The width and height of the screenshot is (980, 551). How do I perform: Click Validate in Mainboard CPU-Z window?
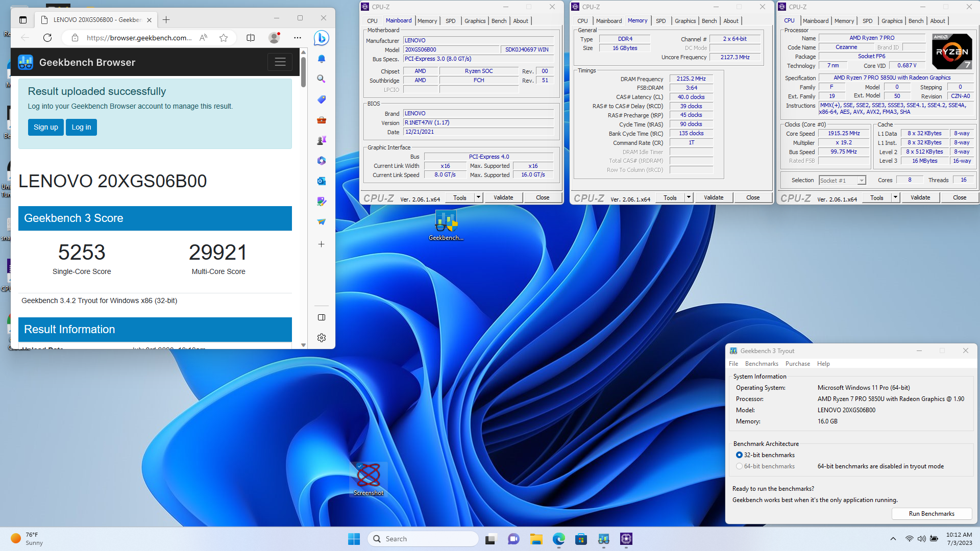point(503,197)
